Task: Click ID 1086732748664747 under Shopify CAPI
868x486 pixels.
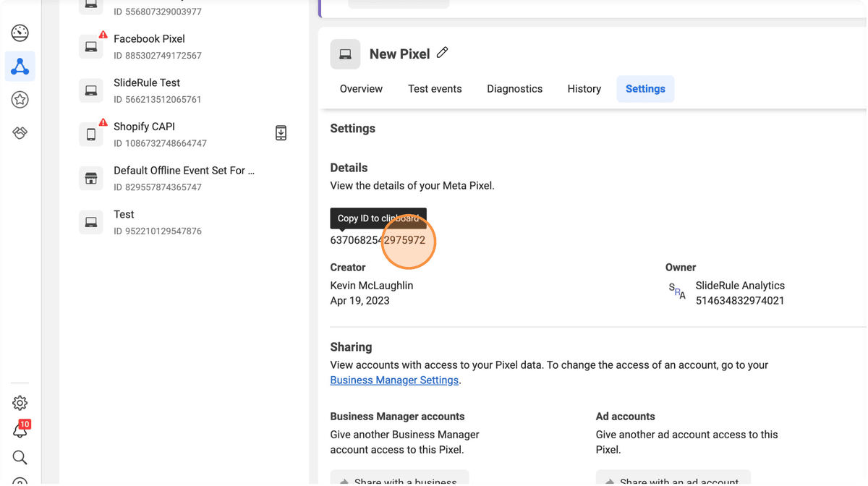Action: click(160, 143)
